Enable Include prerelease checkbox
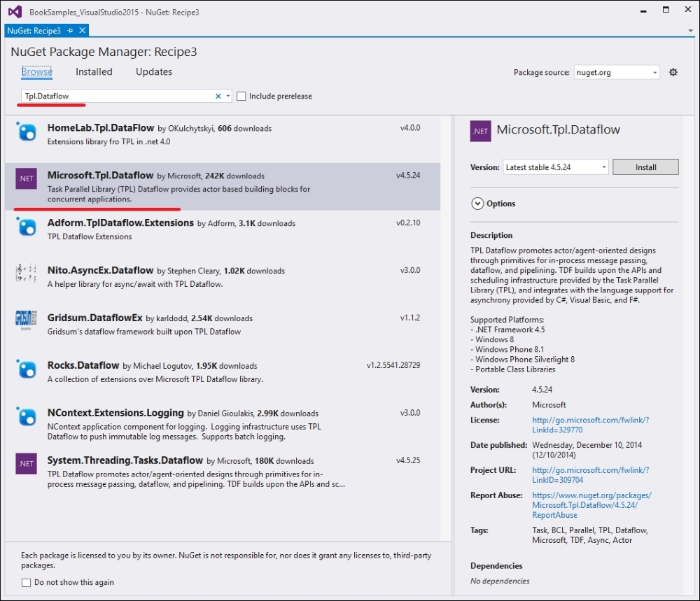 click(x=241, y=96)
